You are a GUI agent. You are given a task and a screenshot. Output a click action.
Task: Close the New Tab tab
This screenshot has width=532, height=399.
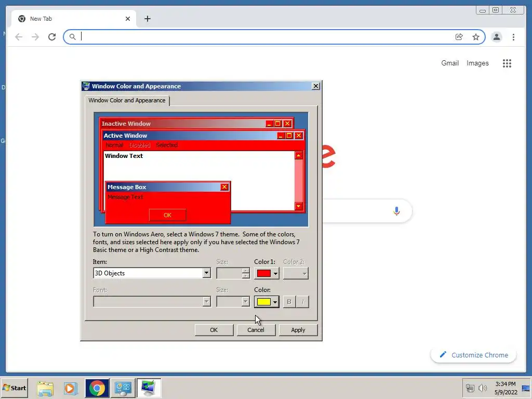point(128,19)
